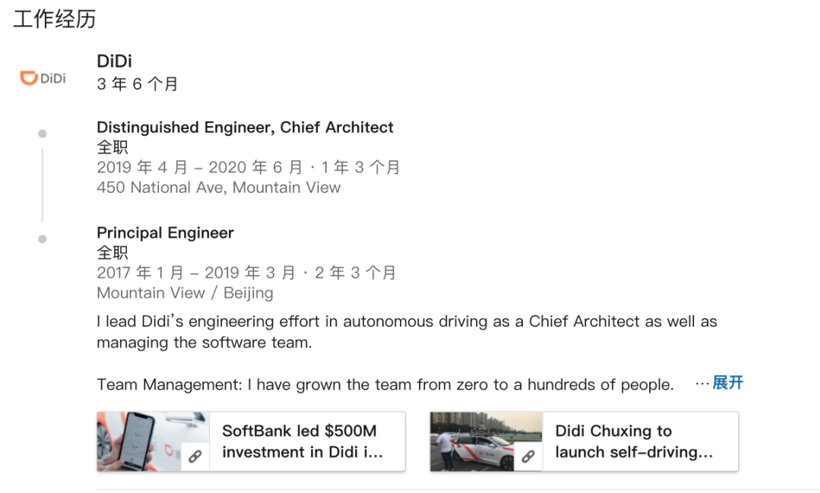Click the 2017 年 1 月 date range
The height and width of the screenshot is (493, 820).
[246, 272]
